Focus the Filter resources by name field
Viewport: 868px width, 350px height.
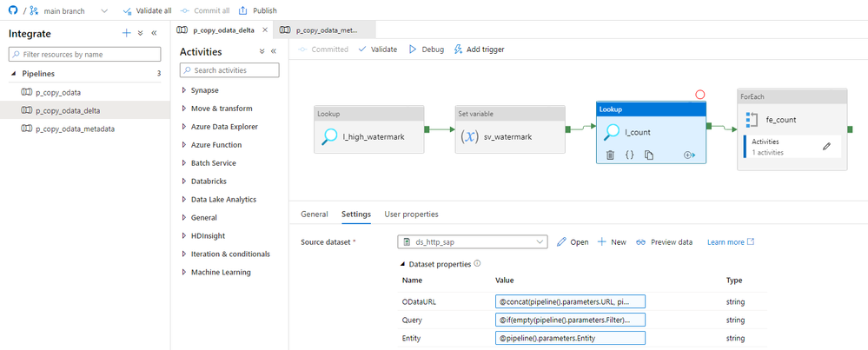point(84,54)
